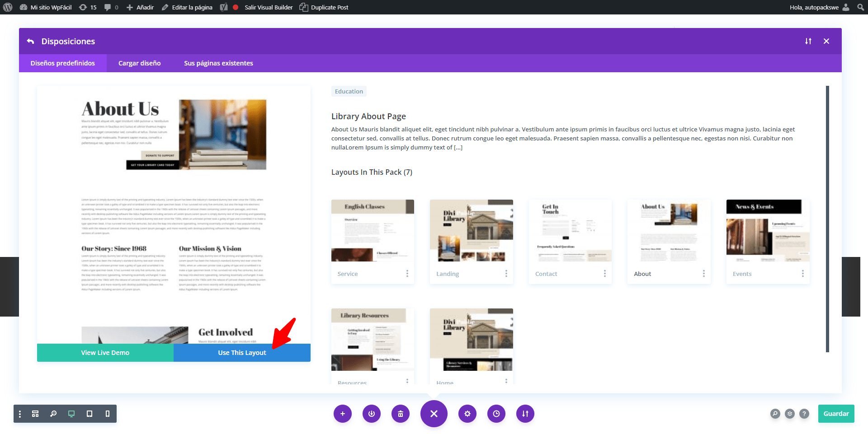Switch to Cargar diseño tab
Image resolution: width=868 pixels, height=434 pixels.
coord(140,63)
